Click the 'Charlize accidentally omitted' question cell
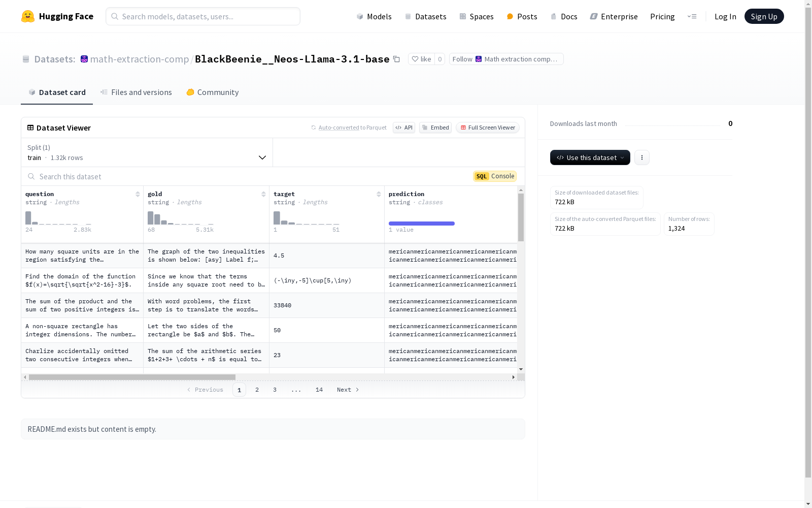Viewport: 812px width, 508px height. point(82,355)
